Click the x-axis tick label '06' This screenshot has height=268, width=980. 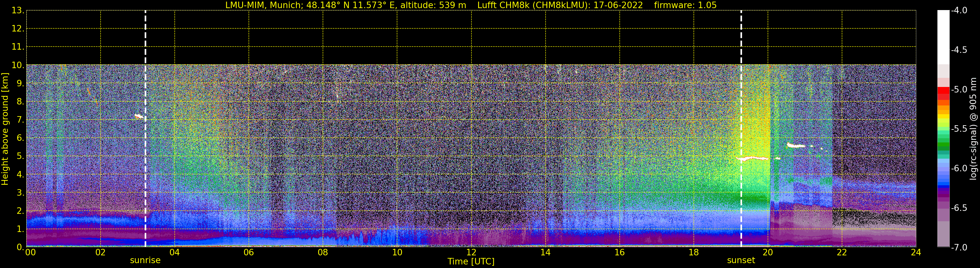pos(249,252)
